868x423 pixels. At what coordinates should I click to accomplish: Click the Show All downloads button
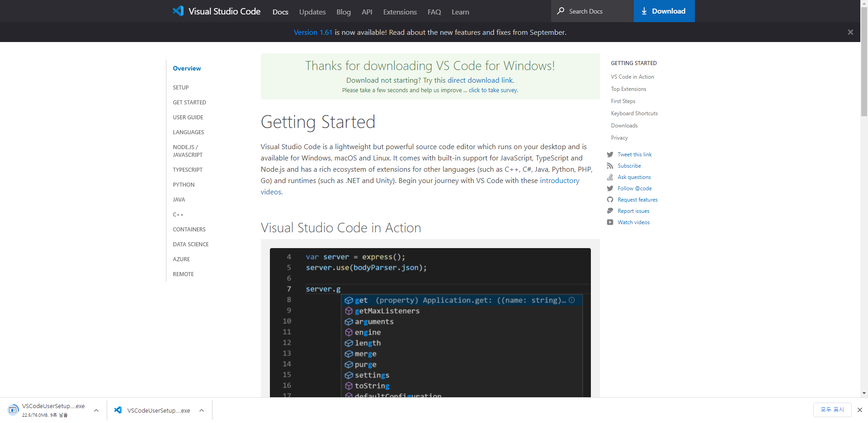point(832,409)
